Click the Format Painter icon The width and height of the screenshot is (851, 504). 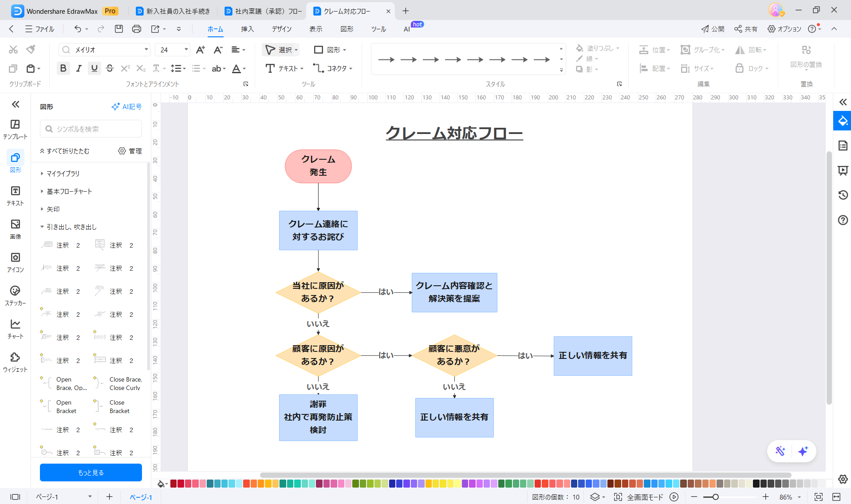point(31,50)
